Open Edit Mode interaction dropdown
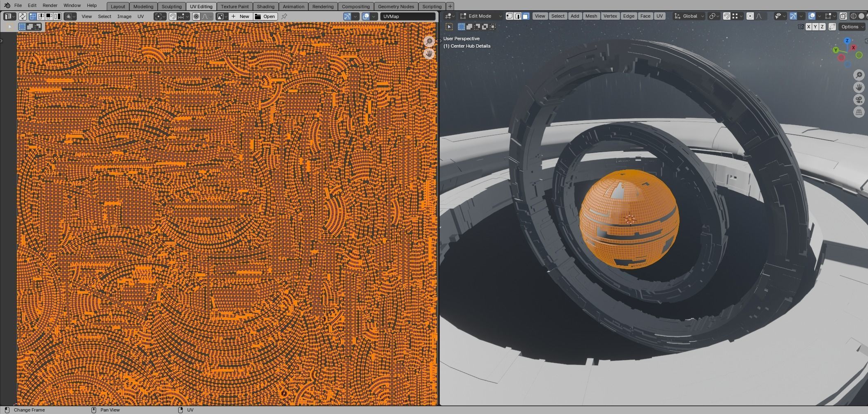868x414 pixels. (x=481, y=16)
